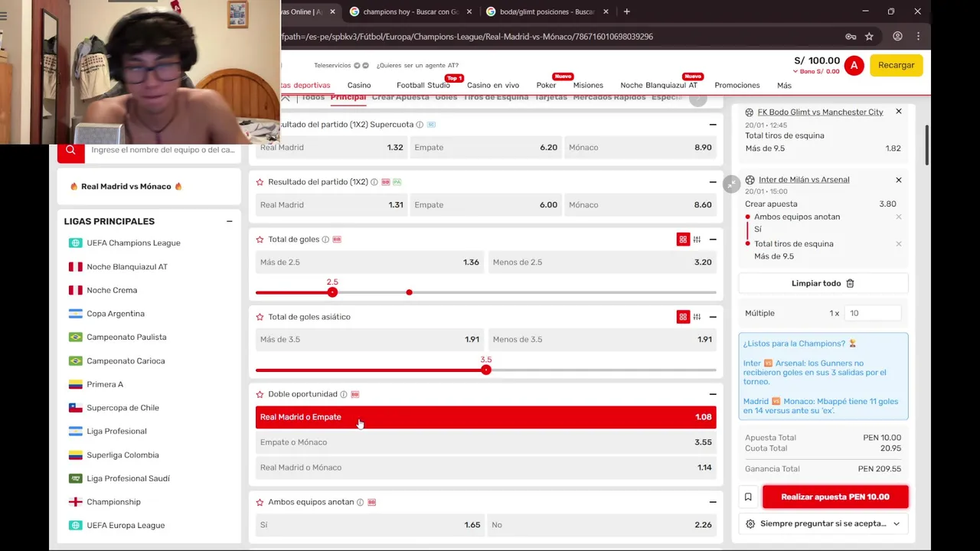Expand the Bono S/ 0.00 balance chevron
Screen dimensions: 980x551
(x=795, y=72)
